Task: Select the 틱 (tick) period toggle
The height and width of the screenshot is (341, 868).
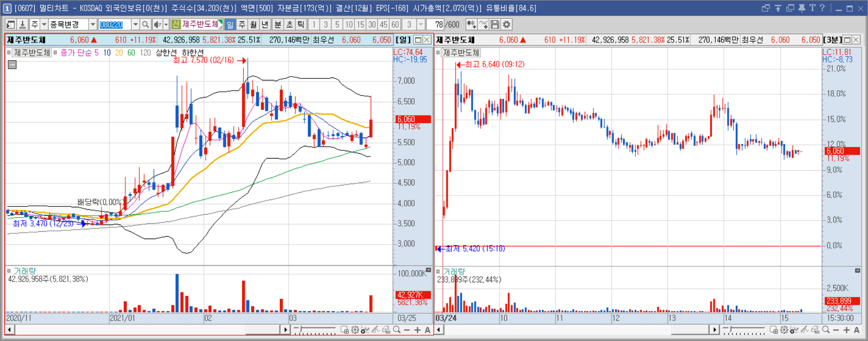Action: click(301, 24)
